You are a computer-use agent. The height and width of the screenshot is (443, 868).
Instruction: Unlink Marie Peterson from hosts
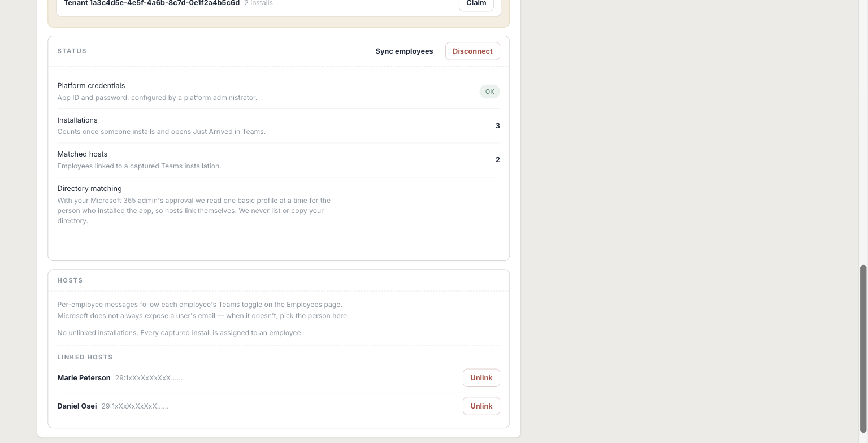coord(481,378)
